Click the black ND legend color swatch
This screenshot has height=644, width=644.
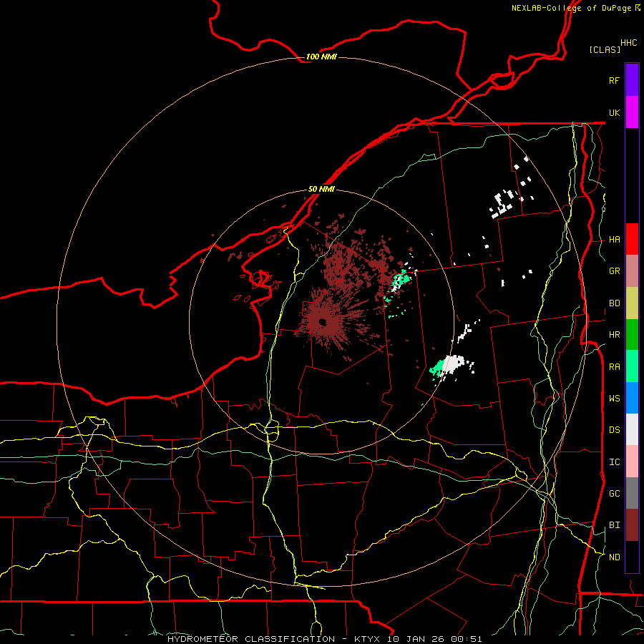(632, 557)
